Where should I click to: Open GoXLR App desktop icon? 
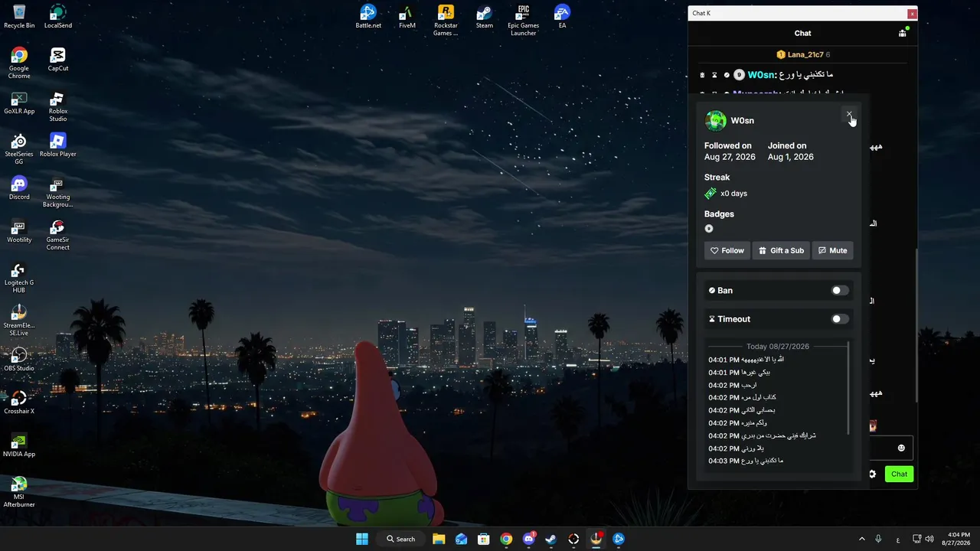19,103
